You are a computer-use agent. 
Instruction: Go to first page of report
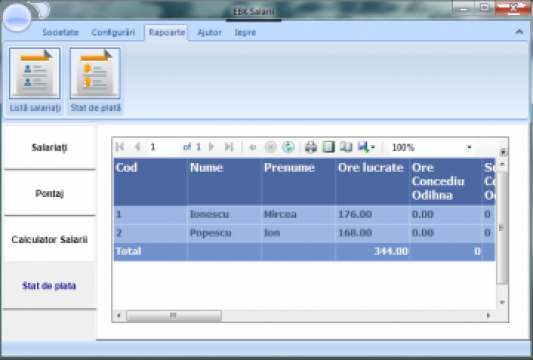(120, 147)
